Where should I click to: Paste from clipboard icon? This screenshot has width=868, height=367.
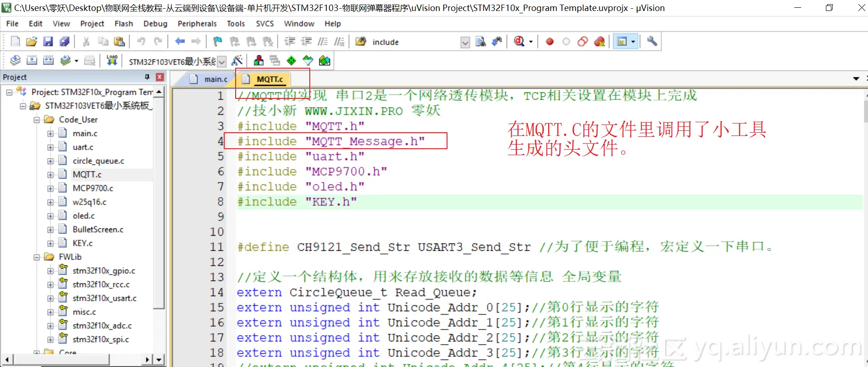coord(119,42)
